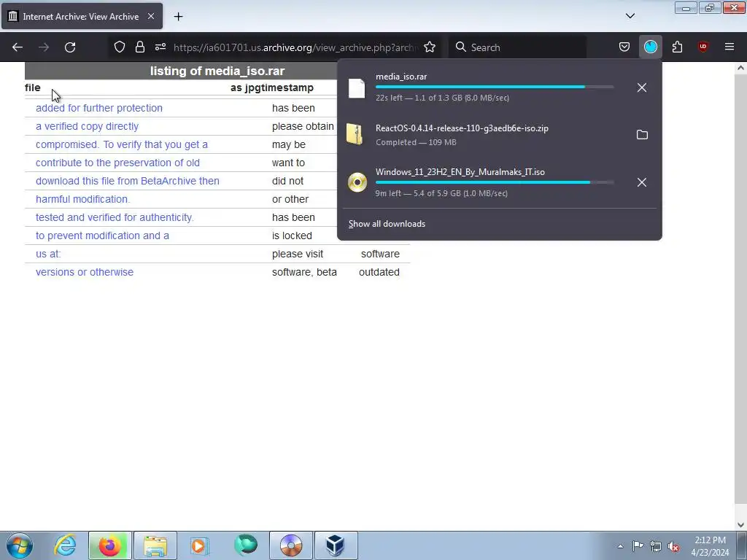Viewport: 747px width, 560px height.
Task: Select the Internet Archive: View Archive tab
Action: tap(82, 16)
